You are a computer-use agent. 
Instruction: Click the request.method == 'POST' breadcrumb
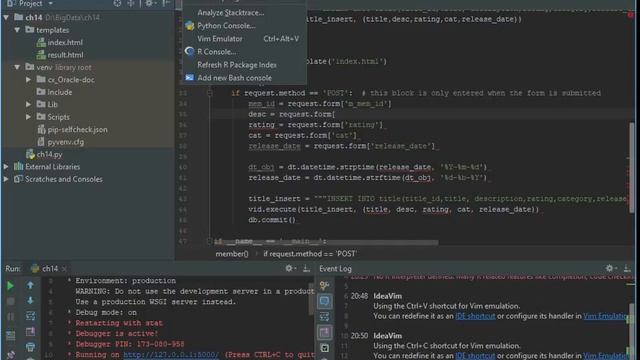pos(310,254)
